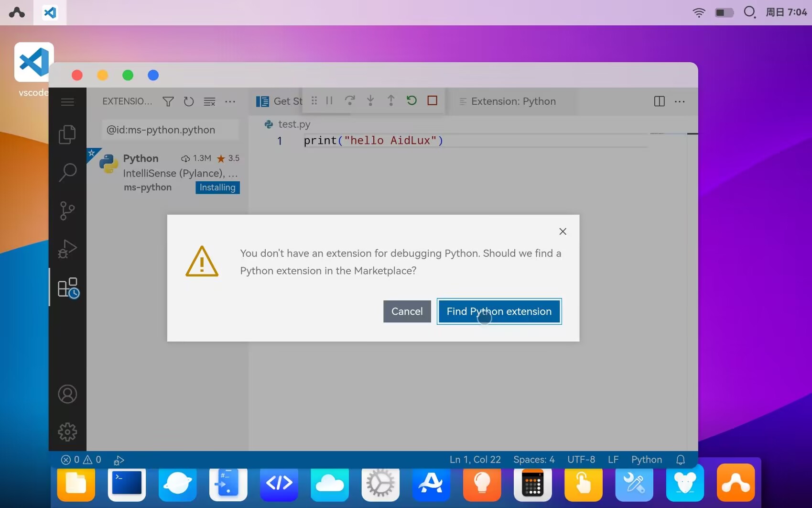Open editor more actions menu
Viewport: 812px width, 508px height.
(680, 101)
